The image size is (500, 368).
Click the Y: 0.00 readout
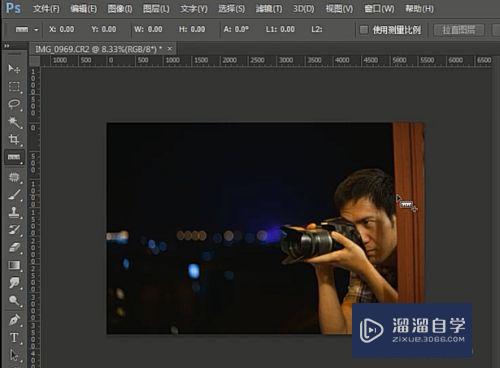click(104, 29)
